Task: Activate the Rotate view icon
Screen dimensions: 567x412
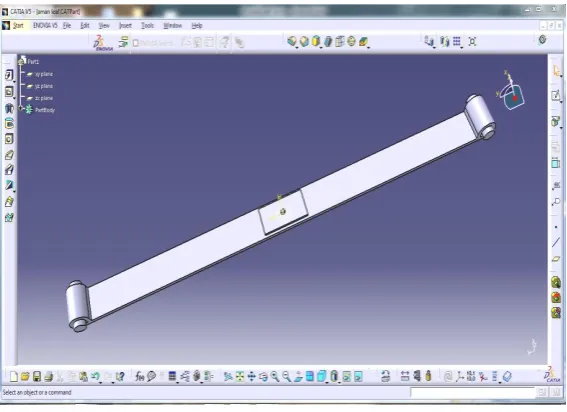Action: tap(263, 377)
